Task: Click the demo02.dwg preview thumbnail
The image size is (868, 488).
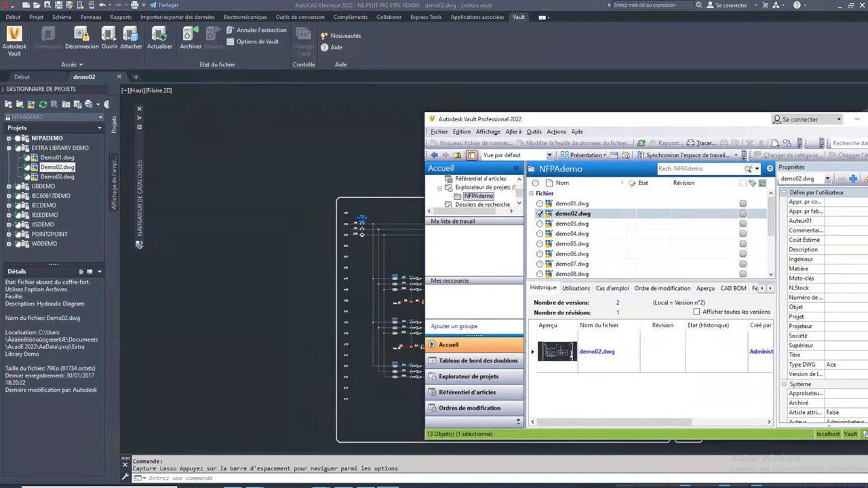Action: pos(557,351)
